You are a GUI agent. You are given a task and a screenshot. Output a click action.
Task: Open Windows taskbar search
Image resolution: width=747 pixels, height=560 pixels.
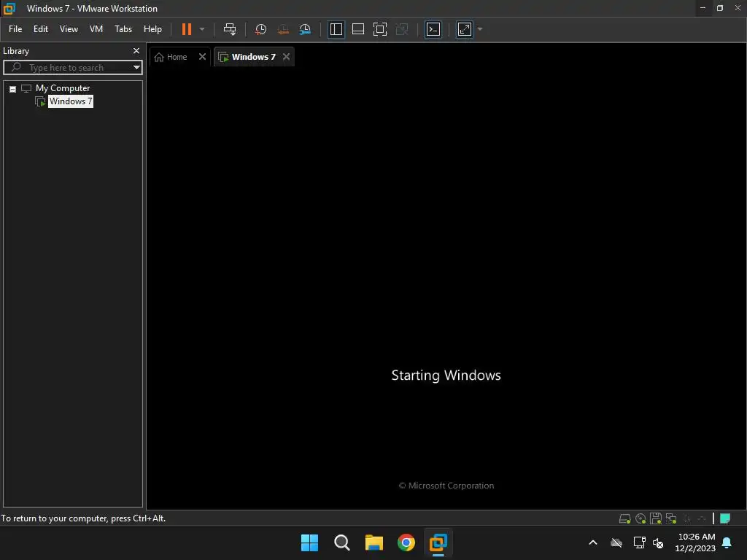[341, 542]
